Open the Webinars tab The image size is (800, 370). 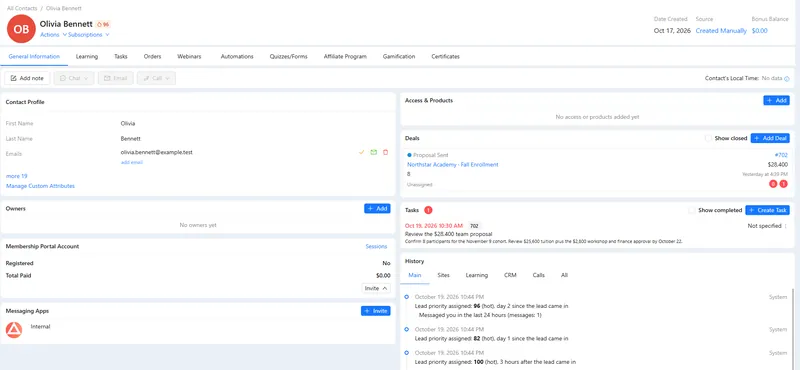click(189, 57)
